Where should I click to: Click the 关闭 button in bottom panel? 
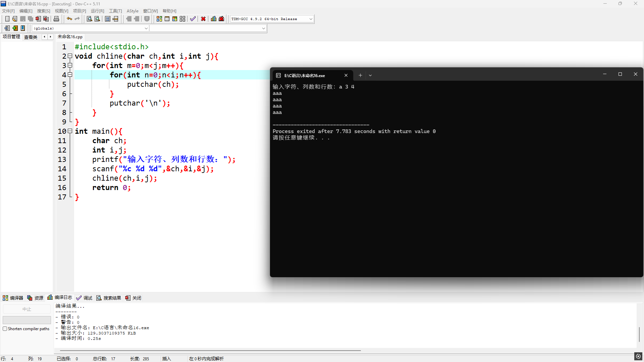pos(133,298)
